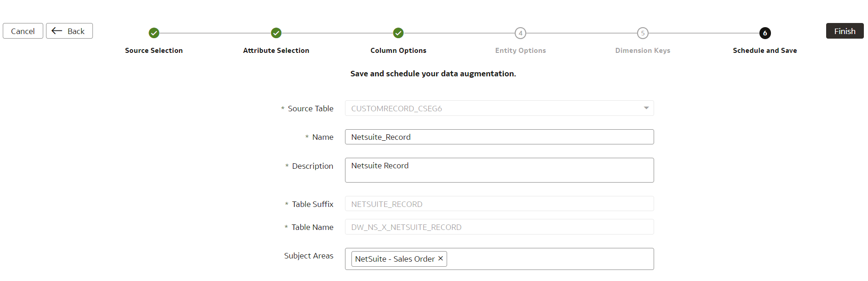Screen dimensions: 868x281
Task: Click the Cancel button
Action: point(23,31)
